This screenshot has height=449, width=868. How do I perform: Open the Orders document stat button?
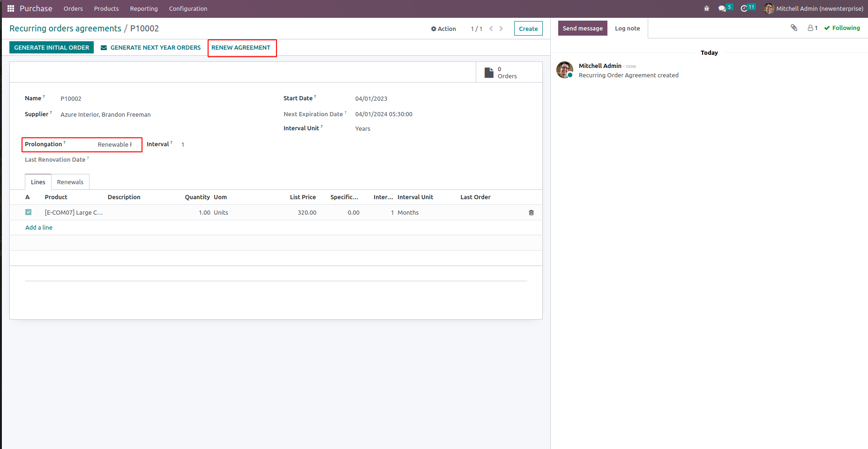click(x=509, y=73)
